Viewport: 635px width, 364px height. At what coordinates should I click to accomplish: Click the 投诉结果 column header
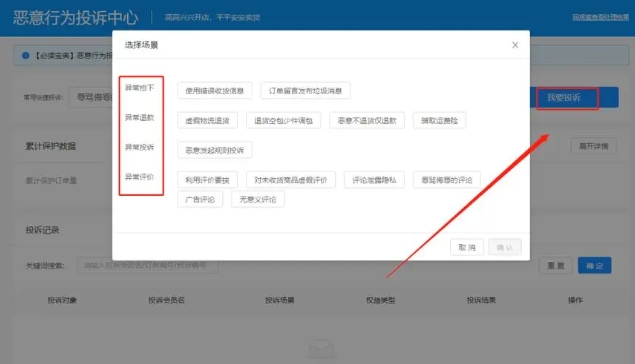click(481, 300)
